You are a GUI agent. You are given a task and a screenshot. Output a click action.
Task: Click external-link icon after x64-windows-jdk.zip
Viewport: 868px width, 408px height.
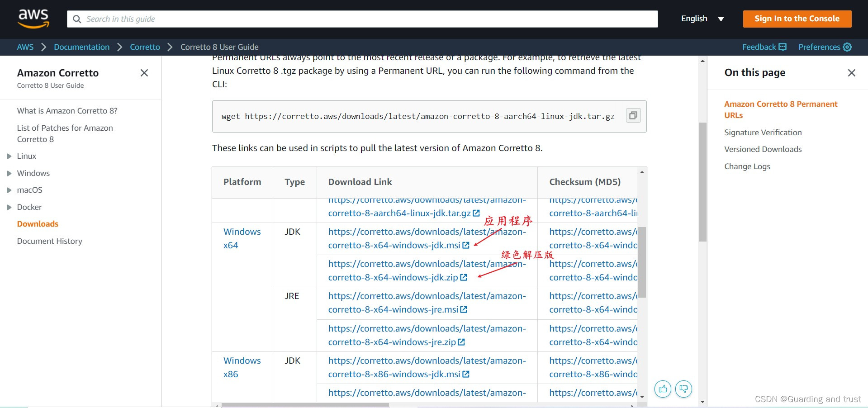pos(464,277)
